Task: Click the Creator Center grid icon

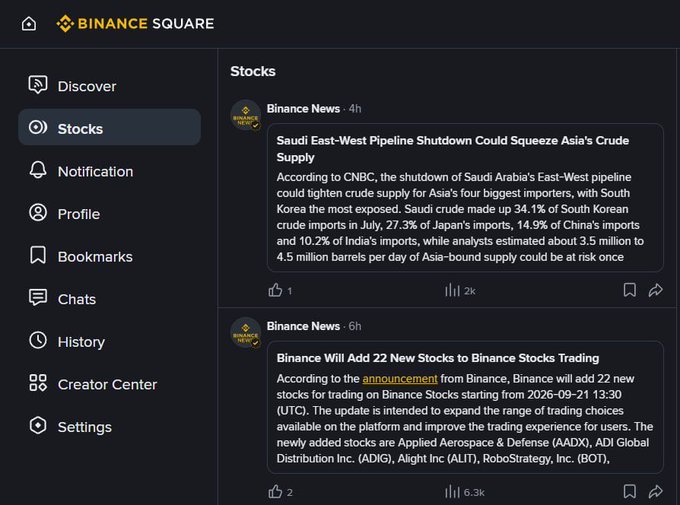Action: (38, 383)
